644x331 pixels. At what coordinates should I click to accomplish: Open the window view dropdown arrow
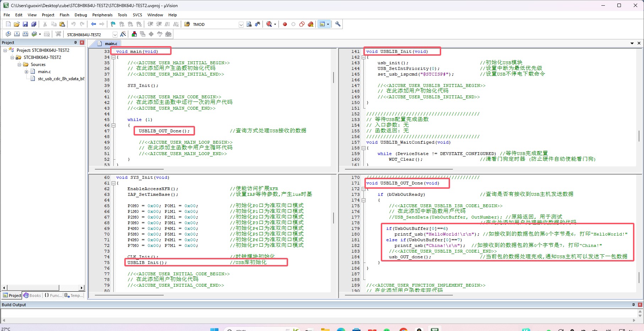[328, 24]
